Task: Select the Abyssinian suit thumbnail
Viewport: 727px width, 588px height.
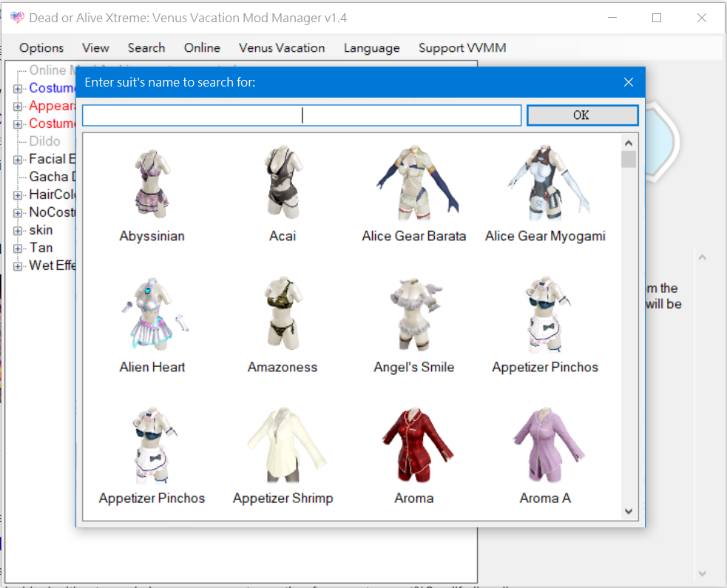Action: [152, 183]
